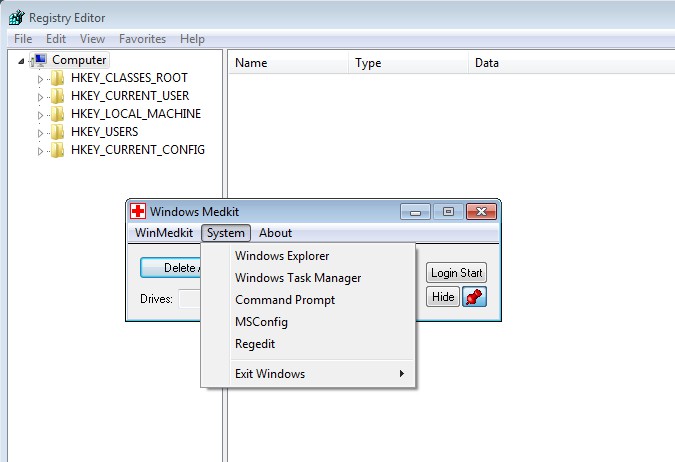Select HKEY_CURRENT_USER tree label
The image size is (675, 462).
tap(130, 96)
